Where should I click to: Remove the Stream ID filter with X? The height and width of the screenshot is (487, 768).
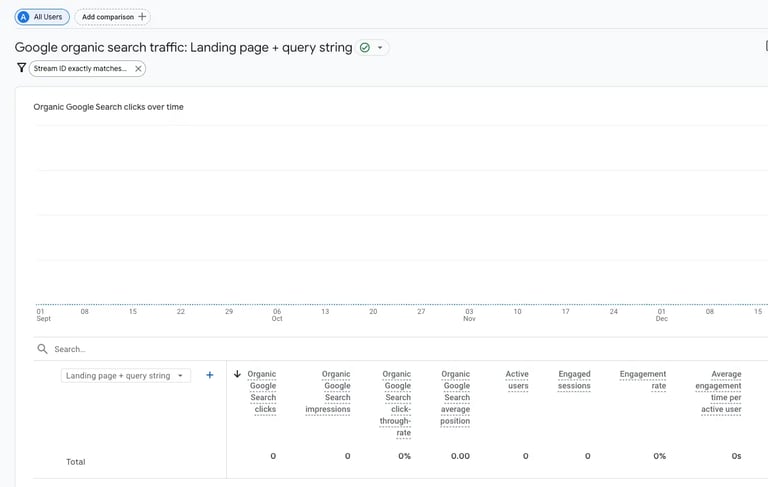pyautogui.click(x=138, y=69)
